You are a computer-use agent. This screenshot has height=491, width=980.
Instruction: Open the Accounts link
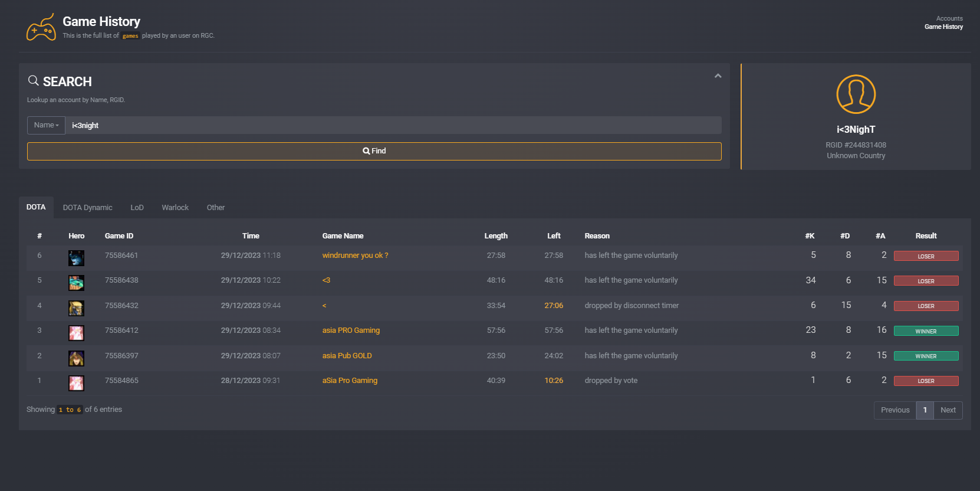[x=949, y=18]
